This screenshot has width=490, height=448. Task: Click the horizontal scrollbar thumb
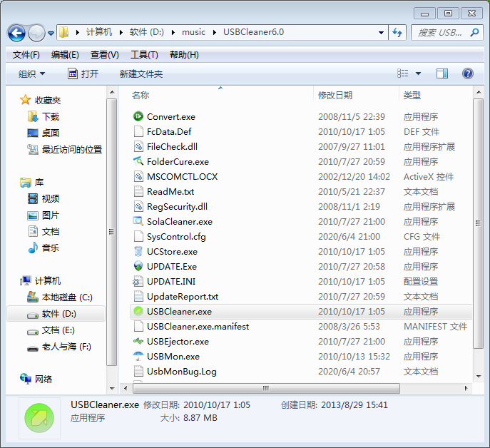(266, 388)
